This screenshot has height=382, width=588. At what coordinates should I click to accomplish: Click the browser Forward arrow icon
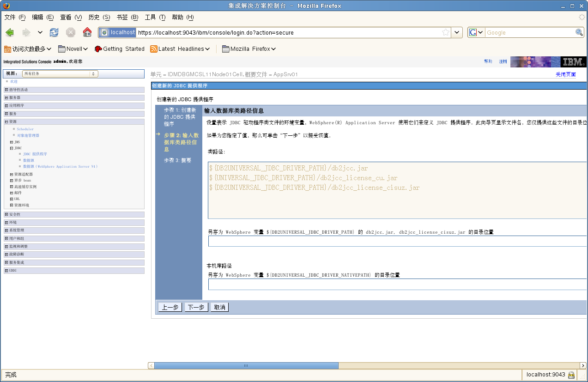26,32
